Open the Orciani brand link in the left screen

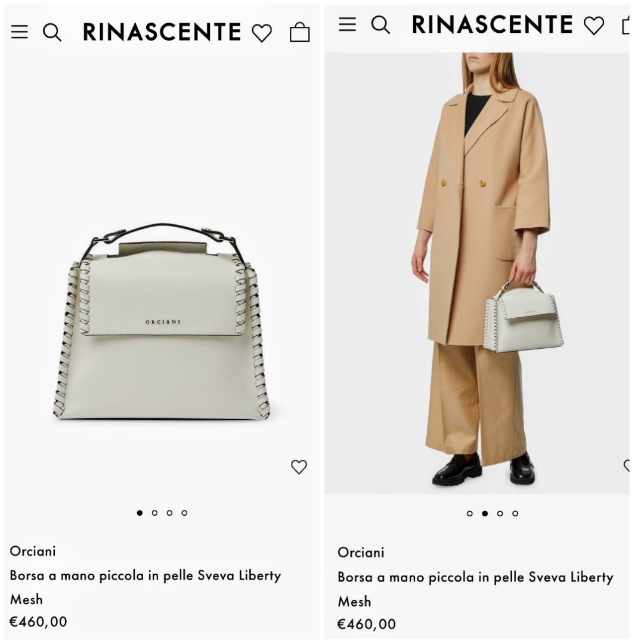coord(33,551)
